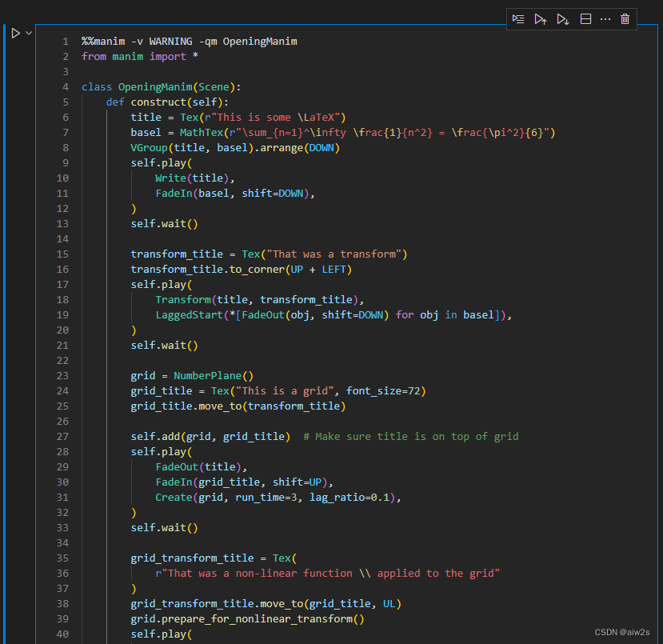The height and width of the screenshot is (644, 663).
Task: Click 'grid_transform_title.move_to(grid_title, UL)'
Action: [x=266, y=604]
